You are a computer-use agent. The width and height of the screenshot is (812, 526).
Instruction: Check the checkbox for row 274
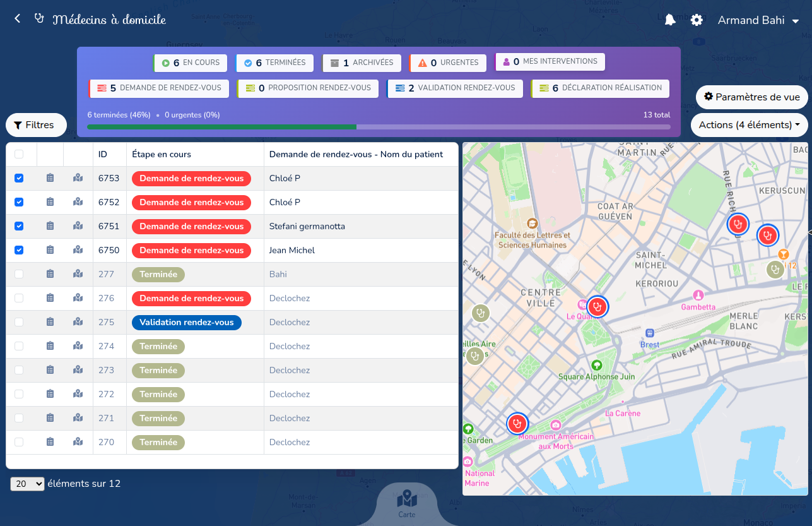tap(19, 346)
